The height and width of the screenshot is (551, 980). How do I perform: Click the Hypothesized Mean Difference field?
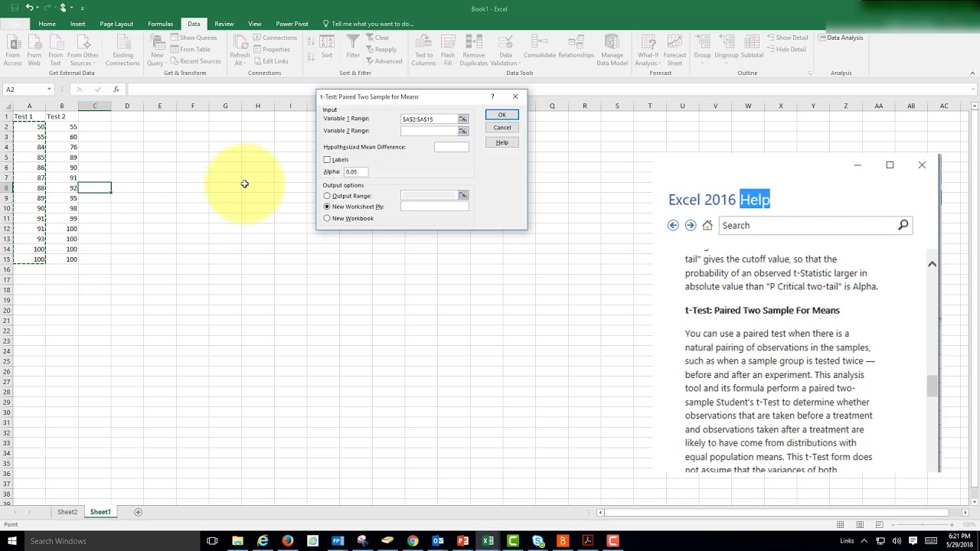[x=452, y=147]
